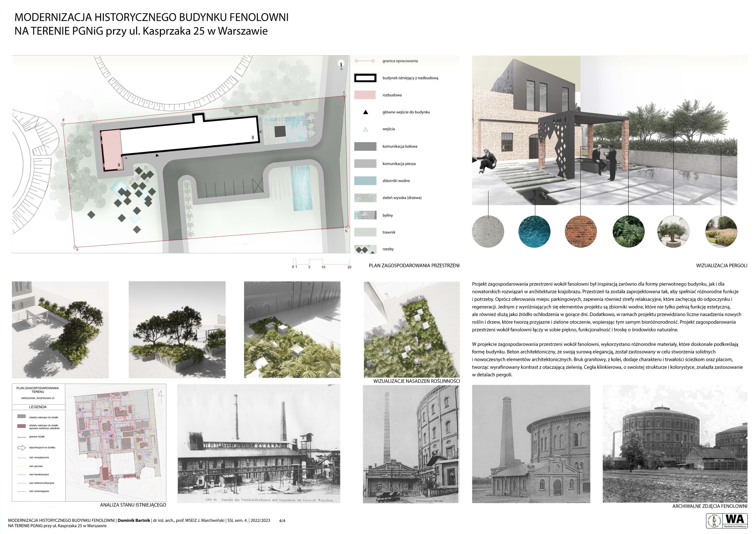The image size is (756, 534).
Task: Open archival photo of chimney beside tall gasholder wall
Action: point(411,444)
